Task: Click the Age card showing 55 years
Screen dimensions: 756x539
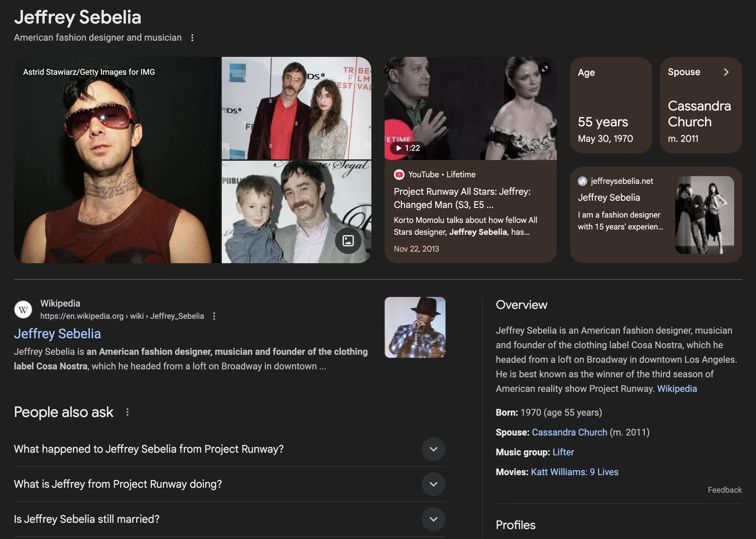Action: click(x=610, y=105)
